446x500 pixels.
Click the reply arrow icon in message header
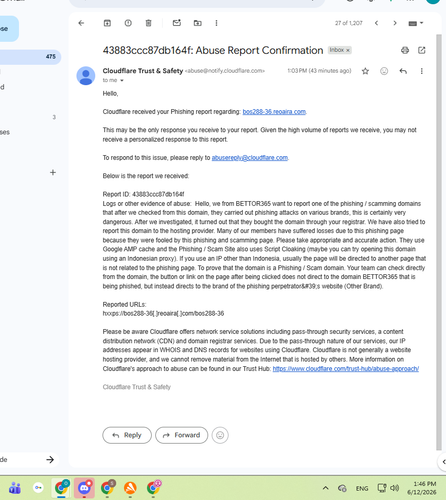(403, 71)
